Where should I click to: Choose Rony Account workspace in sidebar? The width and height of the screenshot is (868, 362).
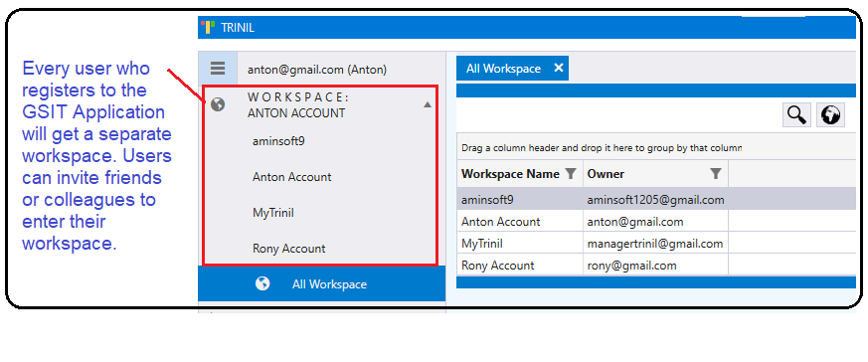point(289,249)
